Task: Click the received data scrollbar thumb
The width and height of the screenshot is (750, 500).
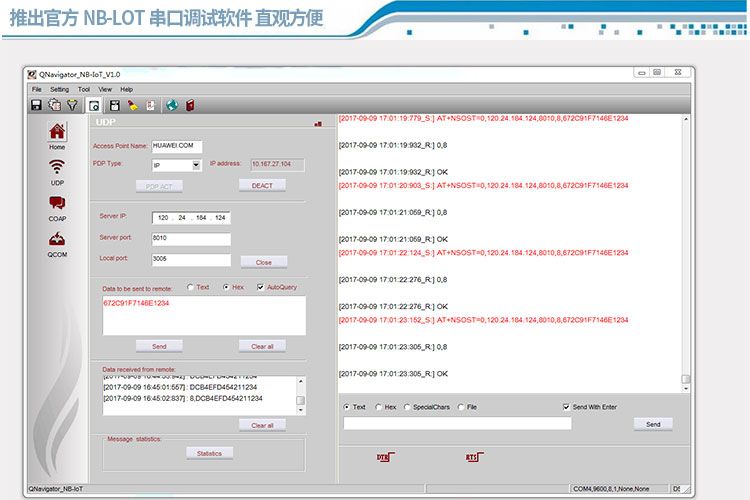Action: click(x=301, y=400)
